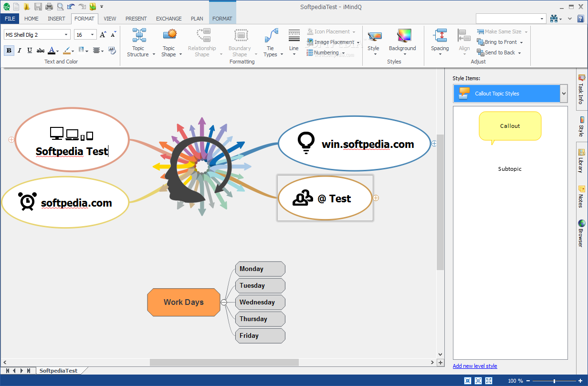The image size is (588, 386).
Task: Select the Subtopic style item
Action: click(x=510, y=169)
